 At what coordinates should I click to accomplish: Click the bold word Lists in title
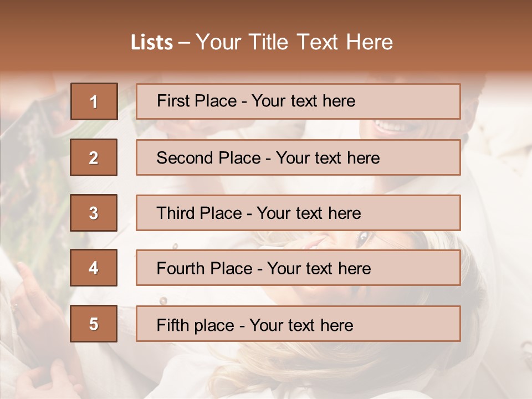pos(151,42)
